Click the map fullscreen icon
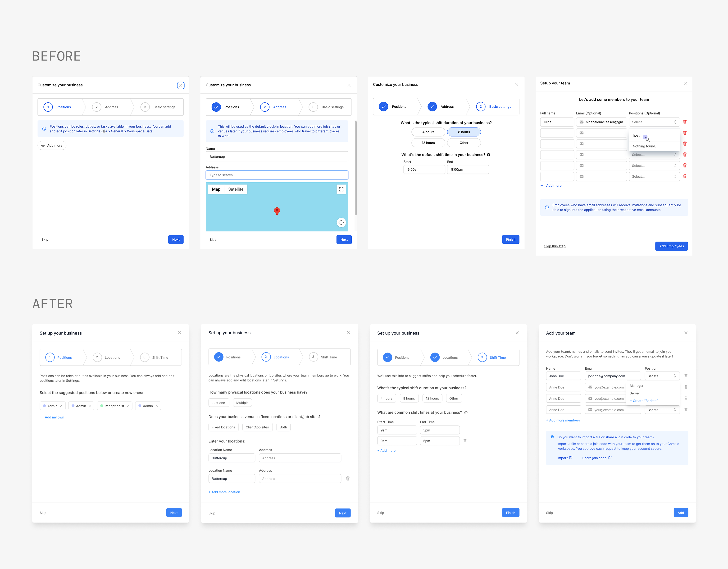728x569 pixels. (341, 189)
